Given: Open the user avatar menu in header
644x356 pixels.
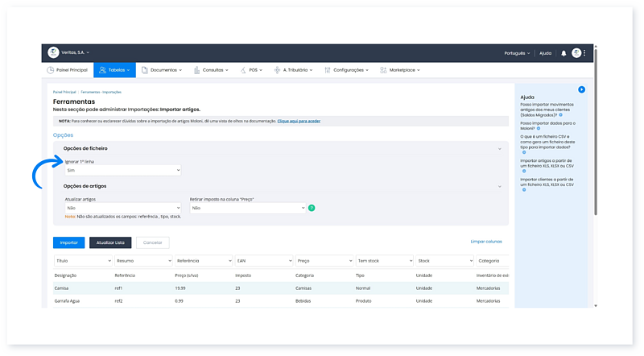Looking at the screenshot, I should (x=576, y=53).
